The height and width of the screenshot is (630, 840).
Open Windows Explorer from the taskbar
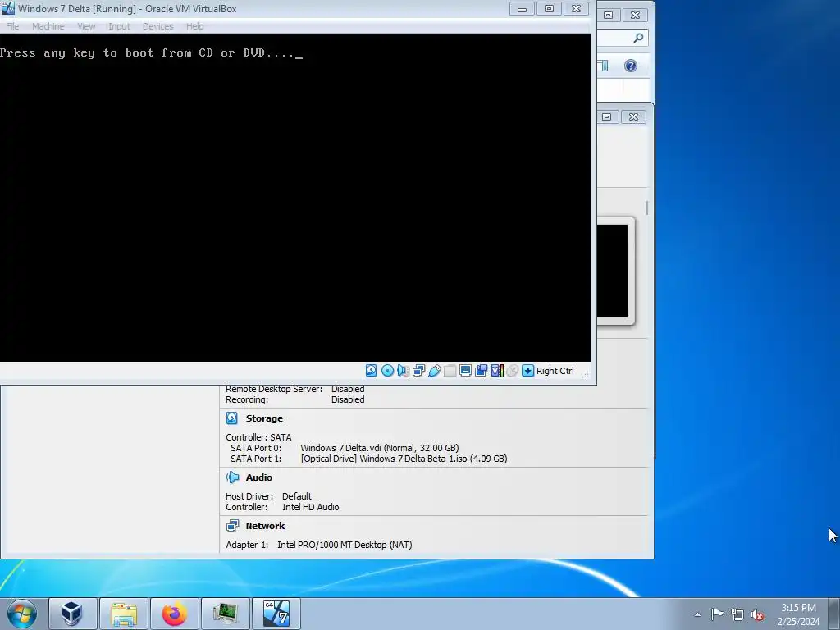click(124, 614)
